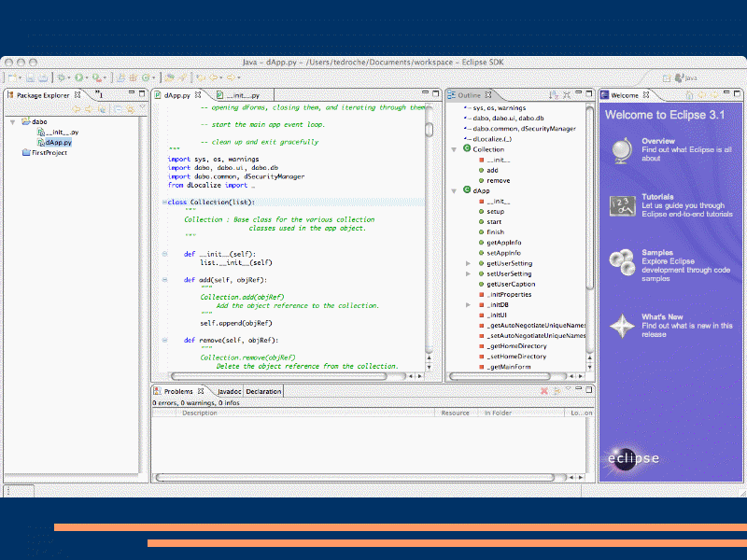Collapse the Collection class in Outline

click(x=455, y=149)
